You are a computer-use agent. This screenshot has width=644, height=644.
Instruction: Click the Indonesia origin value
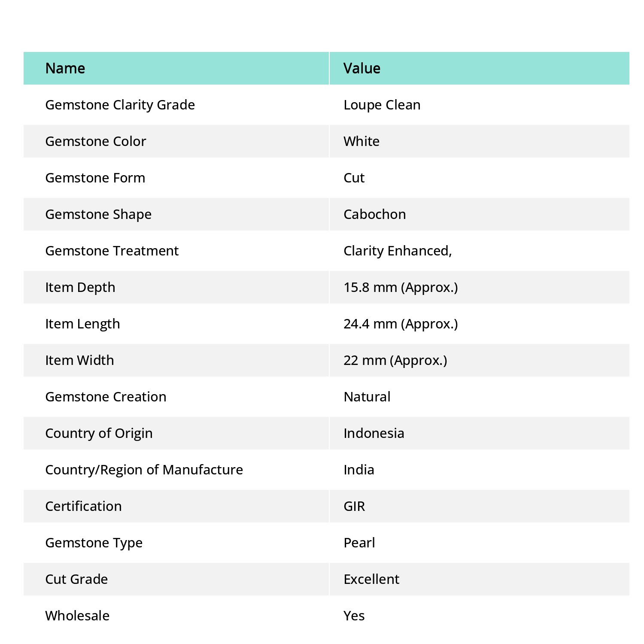coord(374,433)
